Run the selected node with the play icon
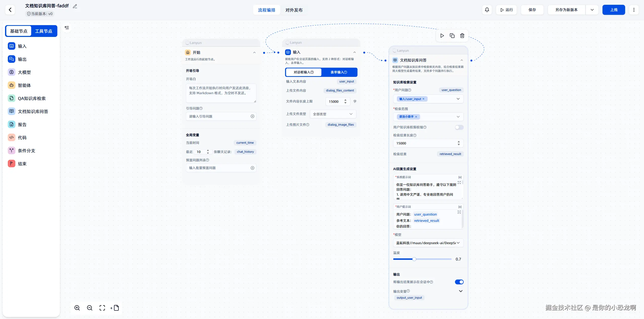The height and width of the screenshot is (319, 644). [x=442, y=36]
